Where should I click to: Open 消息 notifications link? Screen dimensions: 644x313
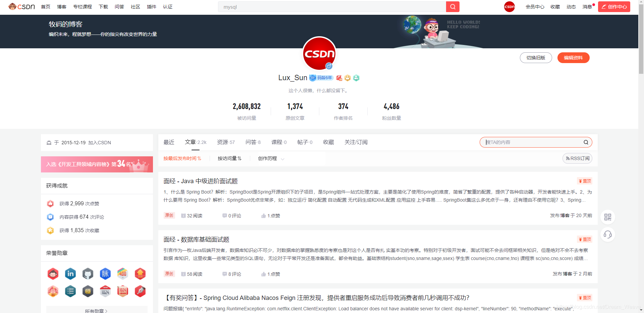coord(587,7)
